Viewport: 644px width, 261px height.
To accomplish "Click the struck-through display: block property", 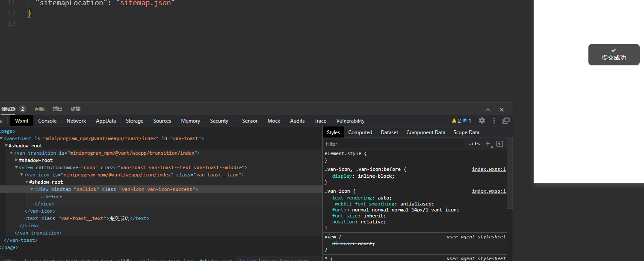I will click(354, 243).
